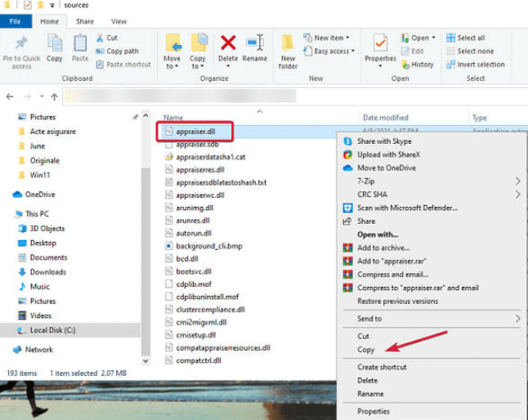Open the File tab
The image size is (528, 420).
click(16, 21)
